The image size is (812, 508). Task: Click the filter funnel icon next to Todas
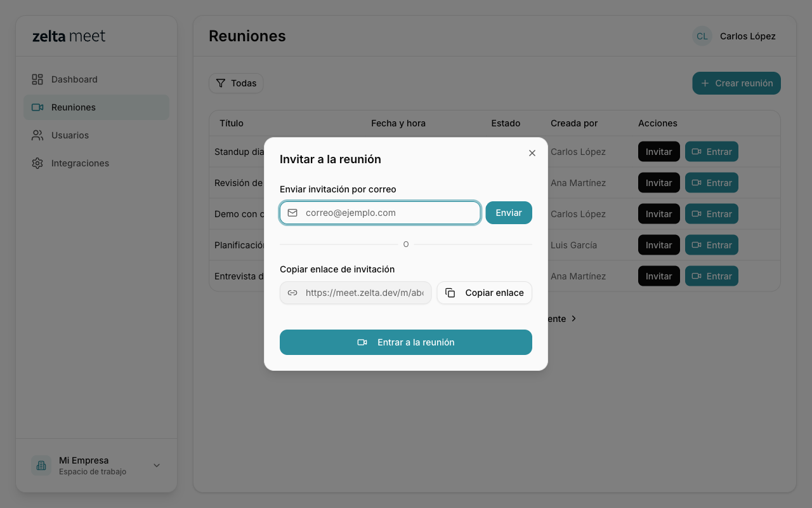click(221, 83)
